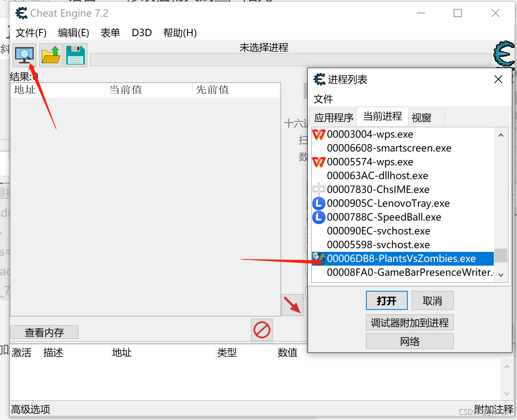Select 00005574-wps.exe process
The image size is (517, 420).
[402, 162]
